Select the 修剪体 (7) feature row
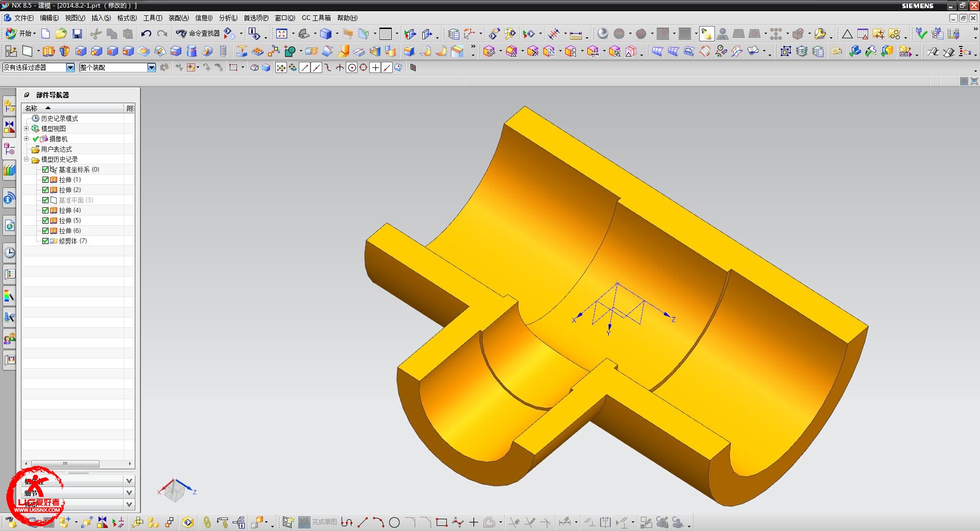 click(73, 241)
